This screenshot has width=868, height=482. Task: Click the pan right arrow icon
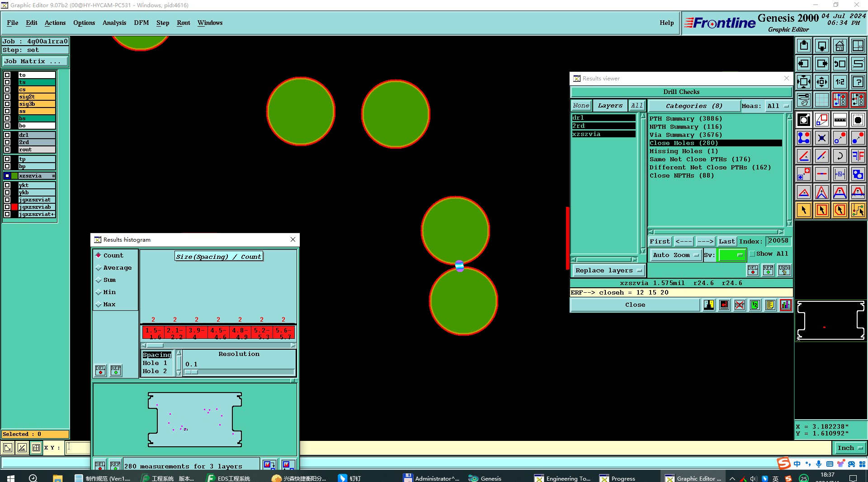[x=821, y=64]
